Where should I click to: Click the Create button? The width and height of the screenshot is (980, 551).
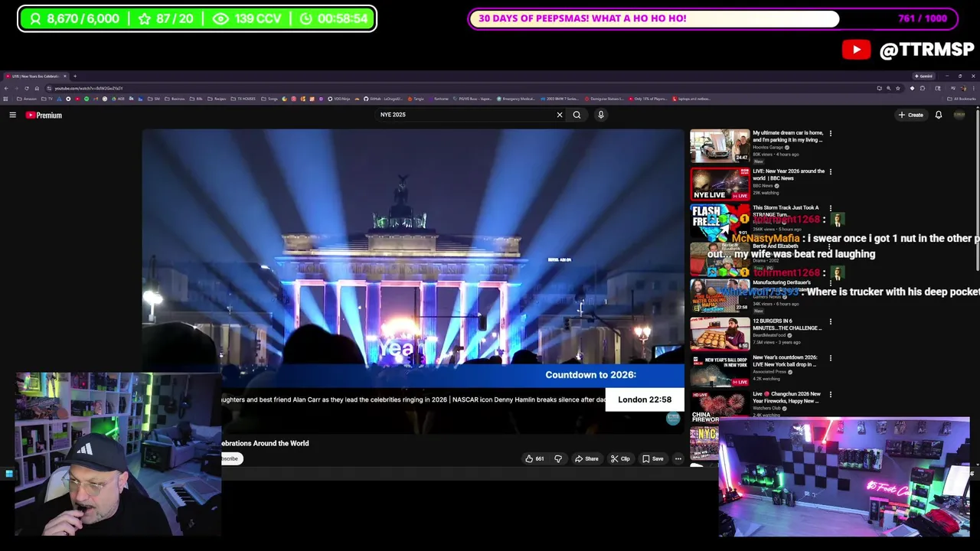[911, 115]
